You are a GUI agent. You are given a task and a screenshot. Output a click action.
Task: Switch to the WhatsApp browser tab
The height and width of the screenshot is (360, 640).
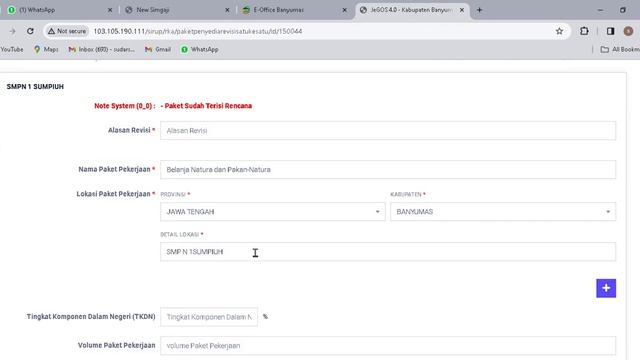click(59, 10)
